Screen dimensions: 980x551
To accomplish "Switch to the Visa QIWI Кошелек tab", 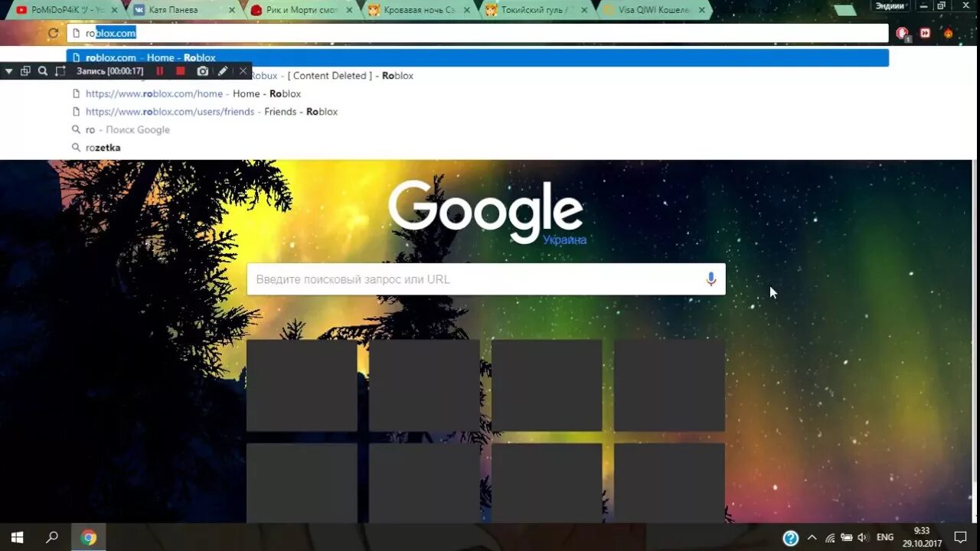I will pyautogui.click(x=654, y=10).
